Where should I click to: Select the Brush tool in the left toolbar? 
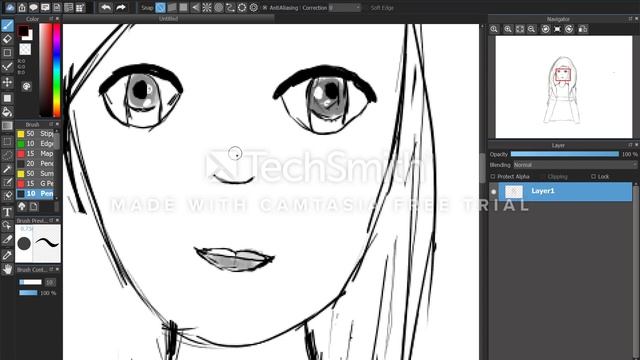(x=7, y=25)
